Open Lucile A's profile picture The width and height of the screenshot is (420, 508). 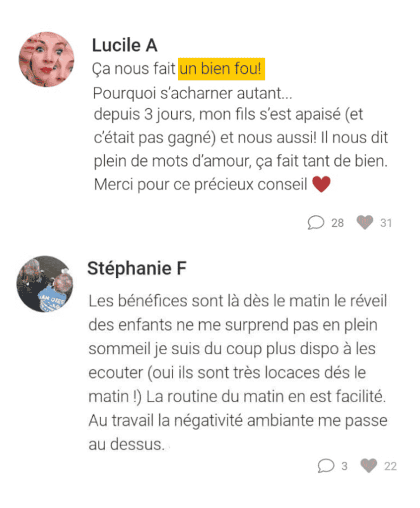tap(46, 60)
